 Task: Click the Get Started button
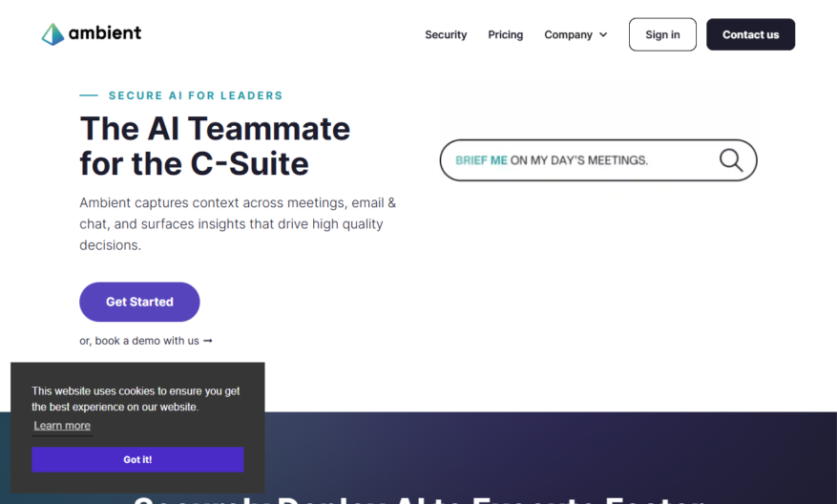pos(140,302)
